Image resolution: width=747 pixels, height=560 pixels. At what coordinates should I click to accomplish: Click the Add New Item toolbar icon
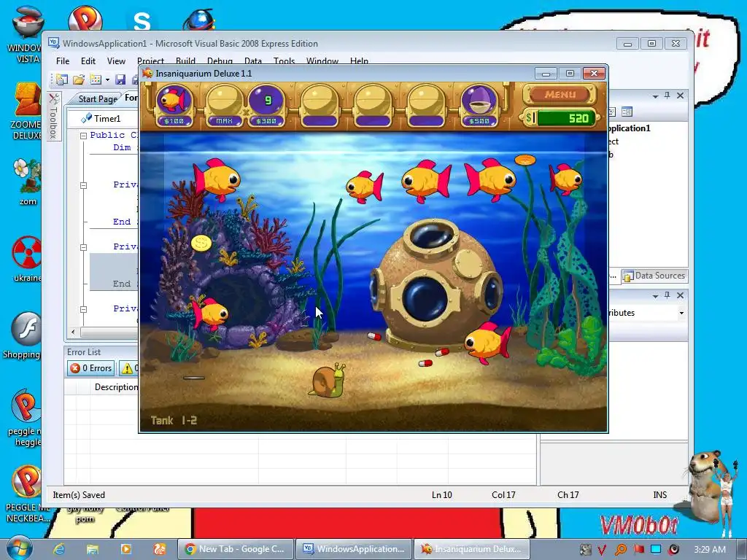point(96,79)
